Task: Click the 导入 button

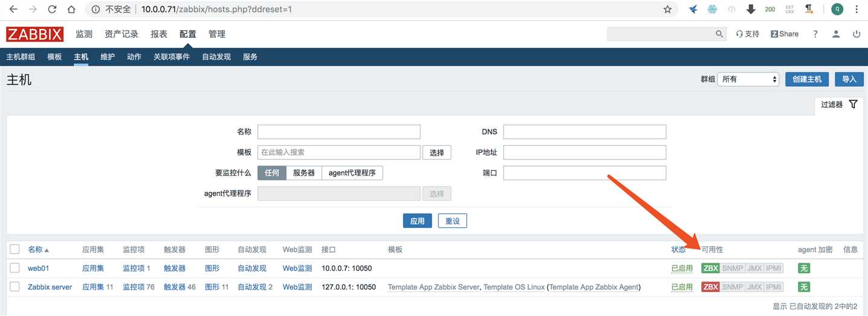Action: click(x=849, y=79)
